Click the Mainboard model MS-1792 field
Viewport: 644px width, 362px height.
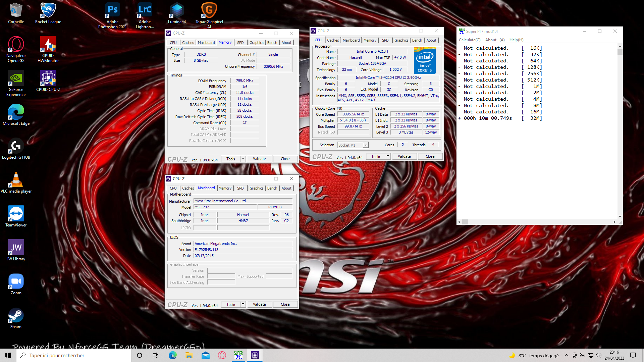click(x=225, y=207)
